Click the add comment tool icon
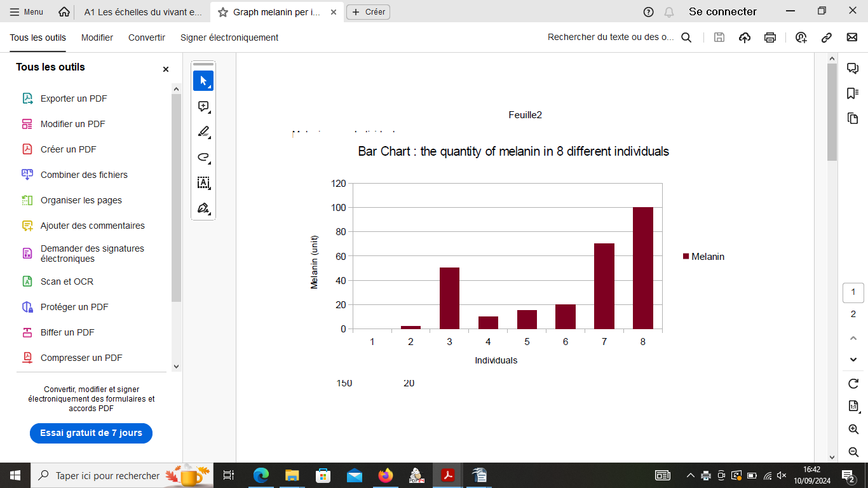The height and width of the screenshot is (488, 868). click(x=203, y=107)
